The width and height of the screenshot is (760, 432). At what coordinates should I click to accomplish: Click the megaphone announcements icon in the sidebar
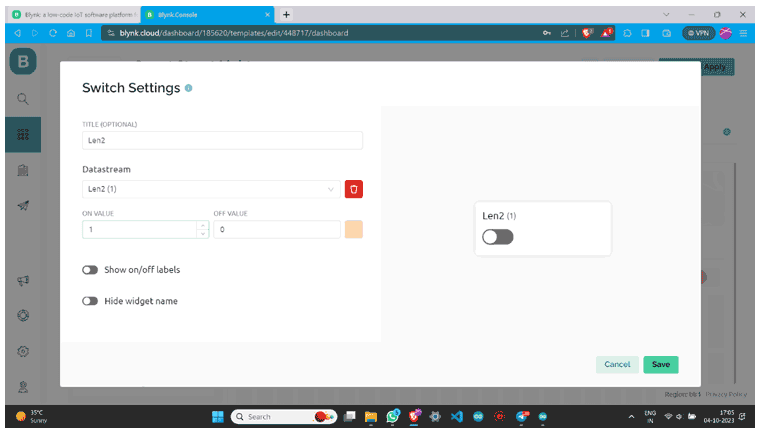click(23, 281)
